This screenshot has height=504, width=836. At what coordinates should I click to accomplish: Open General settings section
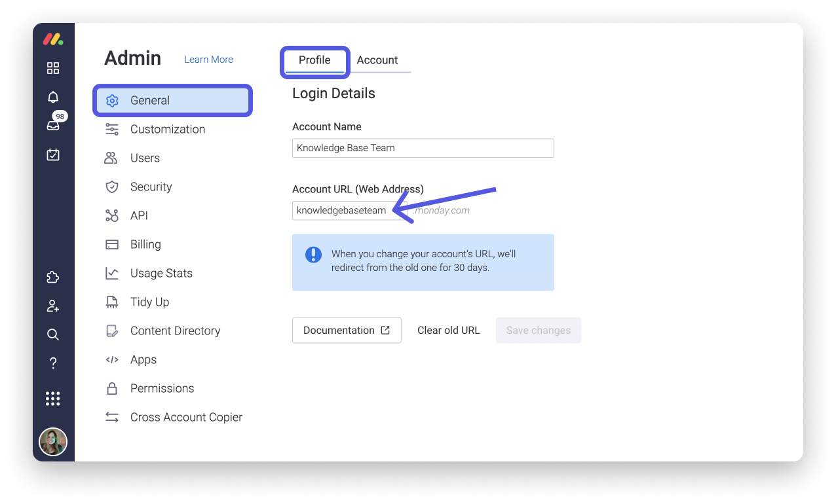point(173,101)
